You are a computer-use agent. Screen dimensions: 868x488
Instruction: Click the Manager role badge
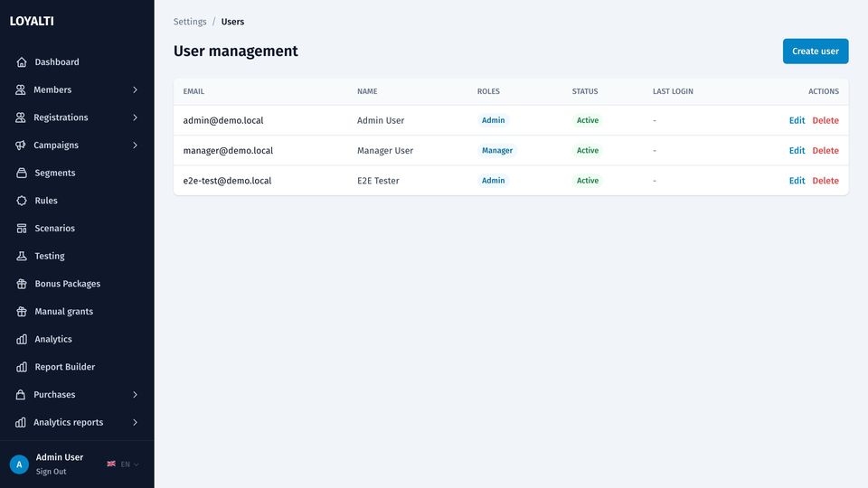[x=497, y=151]
